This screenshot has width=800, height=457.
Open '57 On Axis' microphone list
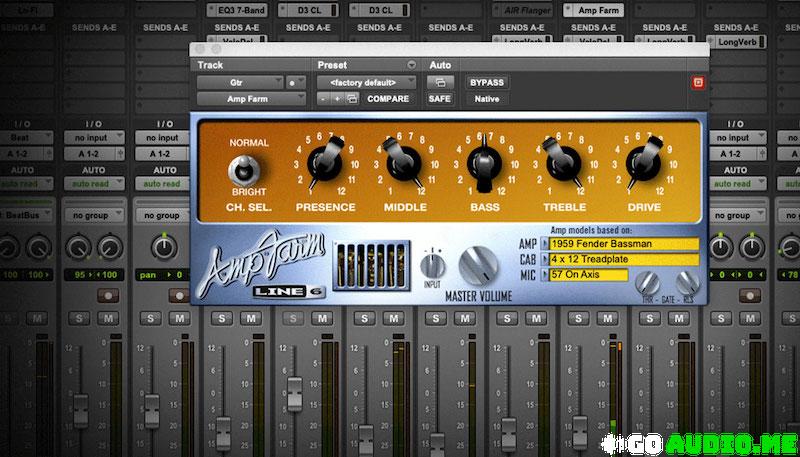[589, 275]
